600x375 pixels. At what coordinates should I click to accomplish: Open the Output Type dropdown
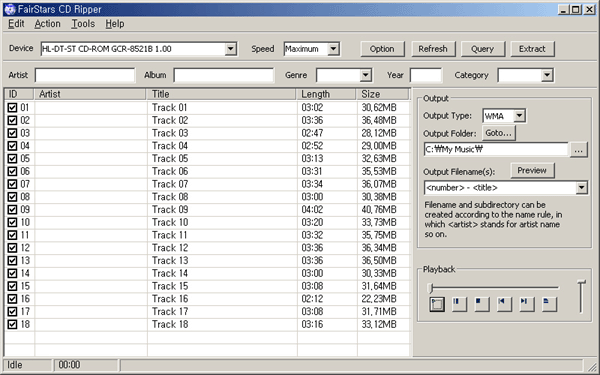coord(519,116)
